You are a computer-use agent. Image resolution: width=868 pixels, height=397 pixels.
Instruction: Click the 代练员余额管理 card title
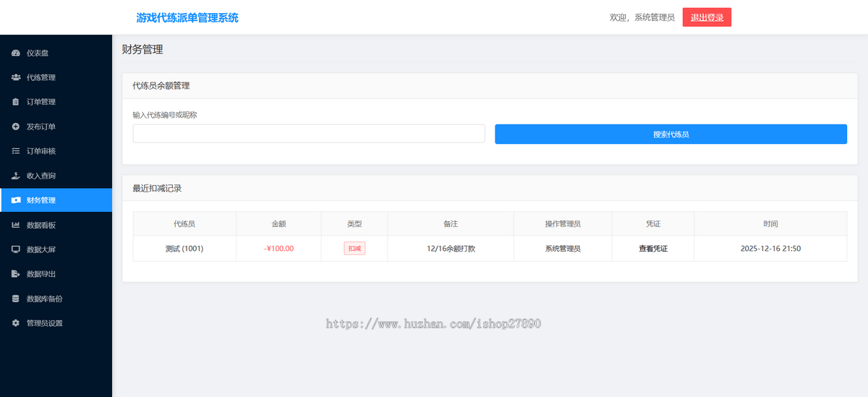161,85
